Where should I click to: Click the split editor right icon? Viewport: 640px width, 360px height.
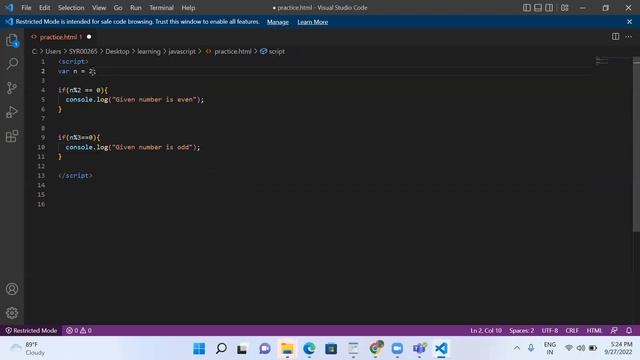[x=615, y=37]
